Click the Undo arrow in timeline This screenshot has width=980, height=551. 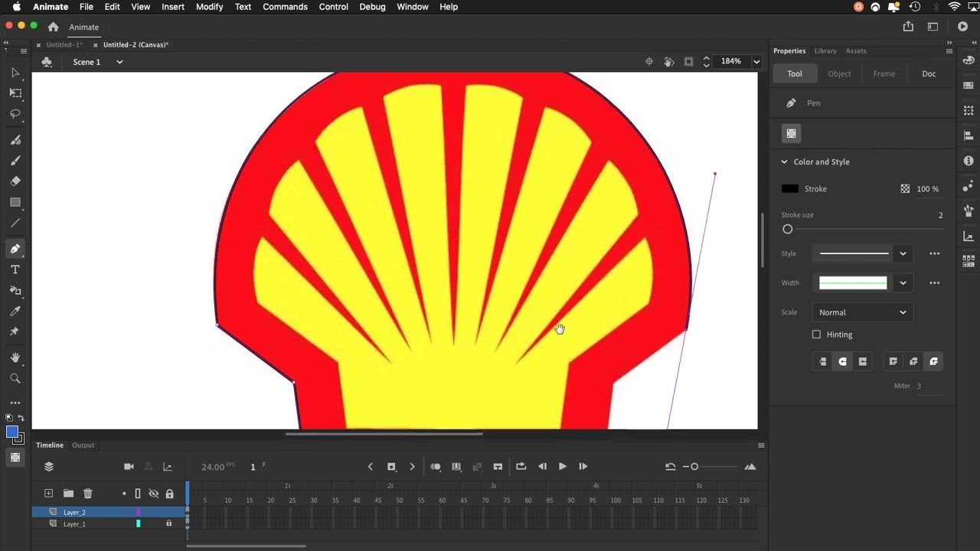point(670,466)
